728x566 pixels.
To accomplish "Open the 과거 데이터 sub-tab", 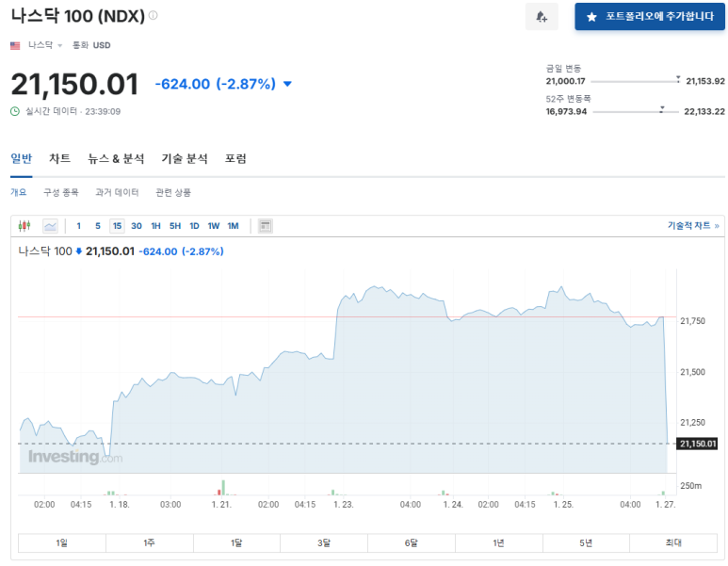I will pyautogui.click(x=117, y=192).
